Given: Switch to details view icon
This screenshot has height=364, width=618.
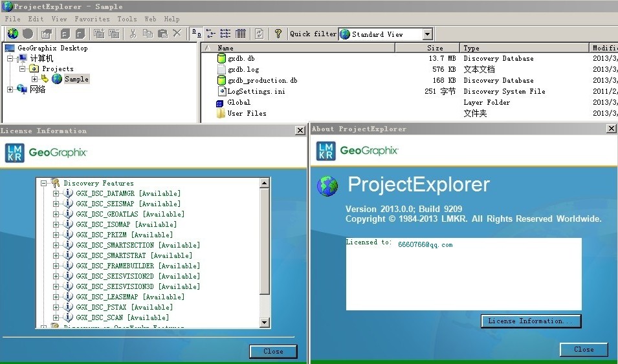Looking at the screenshot, I should [x=241, y=34].
